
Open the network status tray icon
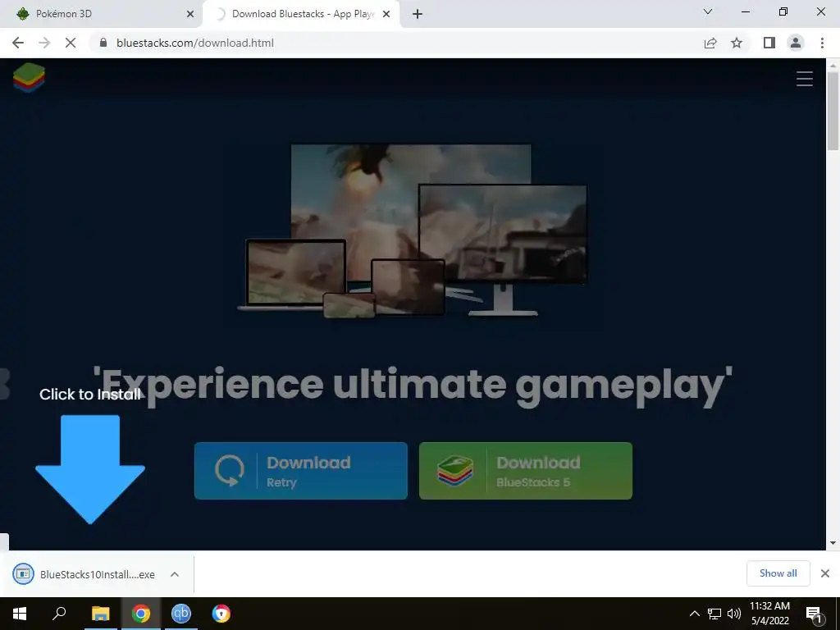714,614
